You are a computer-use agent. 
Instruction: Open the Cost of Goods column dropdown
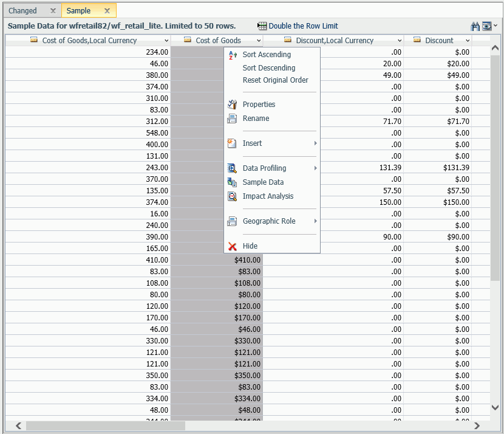(259, 41)
